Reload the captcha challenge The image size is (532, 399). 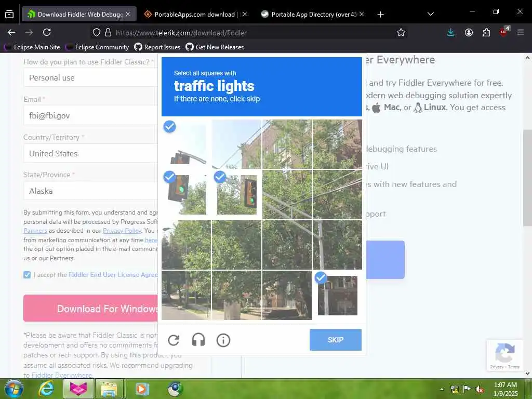pos(174,340)
